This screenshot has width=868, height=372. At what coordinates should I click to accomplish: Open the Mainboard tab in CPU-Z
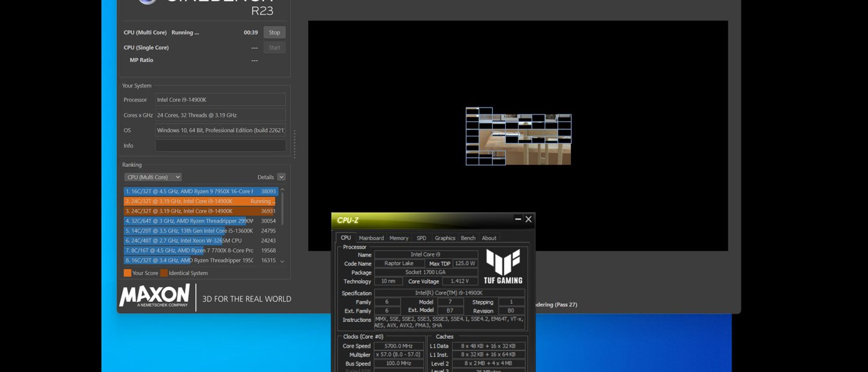[371, 238]
